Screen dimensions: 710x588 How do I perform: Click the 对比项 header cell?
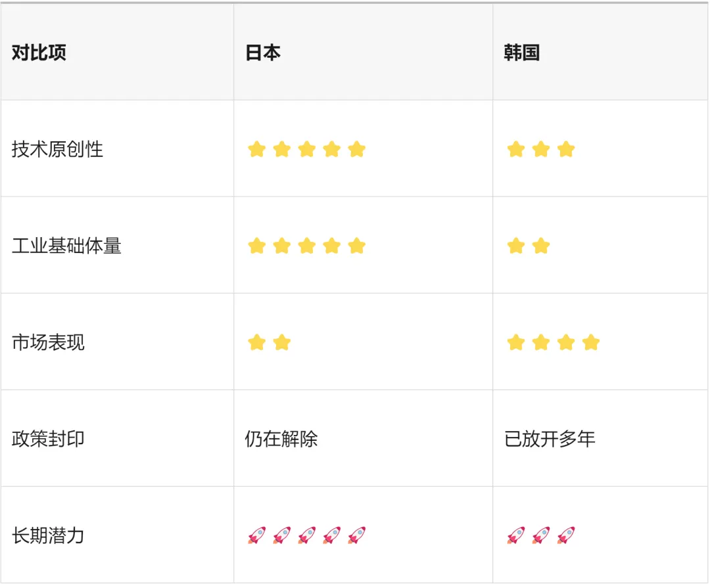(x=39, y=53)
